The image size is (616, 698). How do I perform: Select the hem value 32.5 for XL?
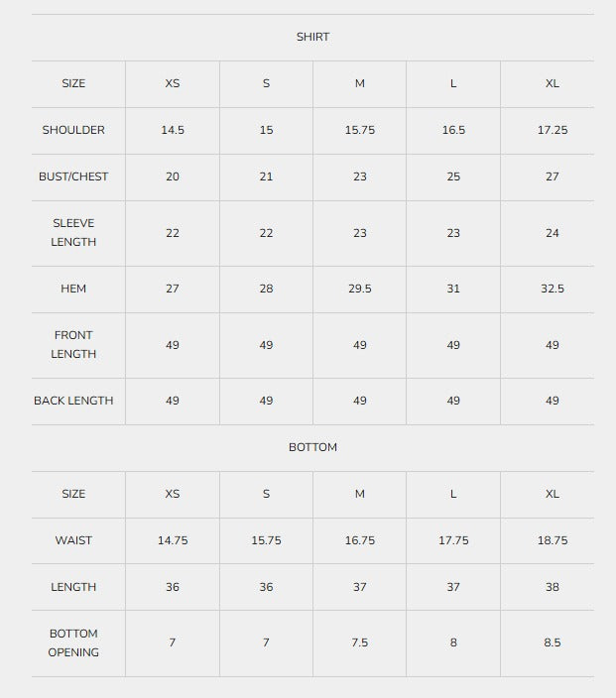(x=553, y=289)
